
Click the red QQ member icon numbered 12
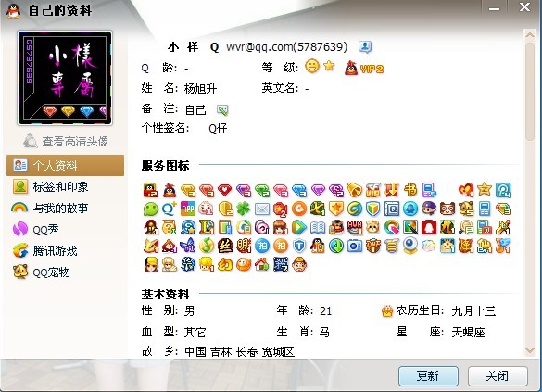click(x=151, y=190)
